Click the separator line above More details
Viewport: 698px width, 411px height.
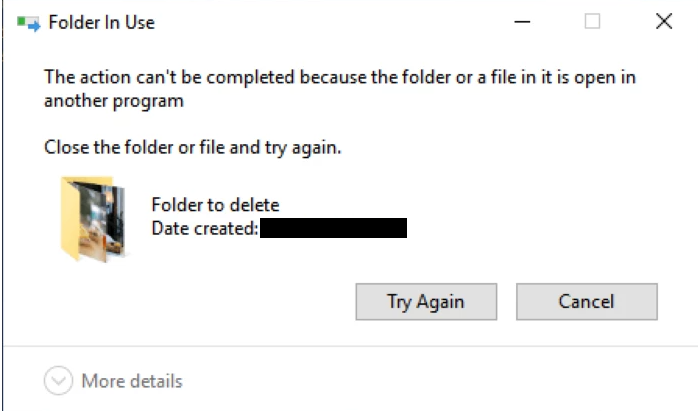pyautogui.click(x=350, y=347)
